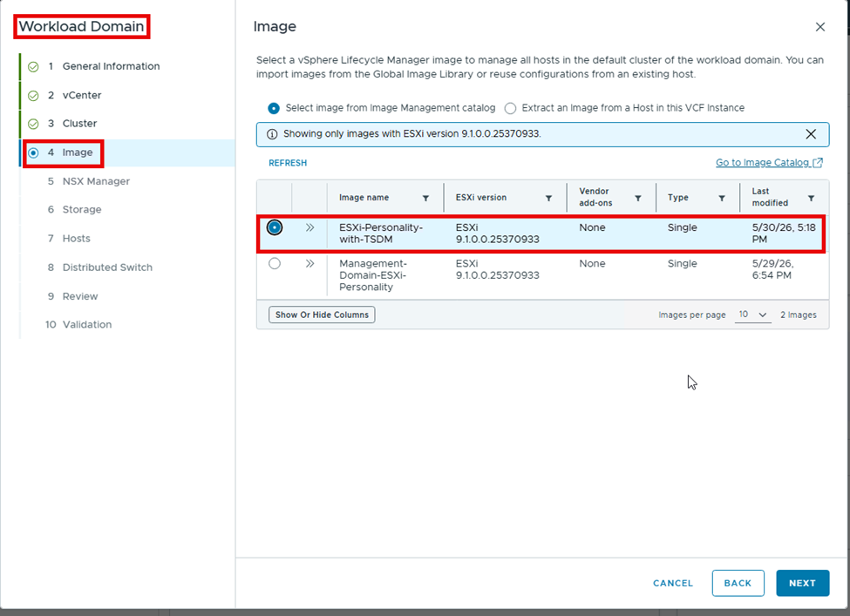Open filter for Image name column
This screenshot has height=616, width=850.
(x=425, y=199)
